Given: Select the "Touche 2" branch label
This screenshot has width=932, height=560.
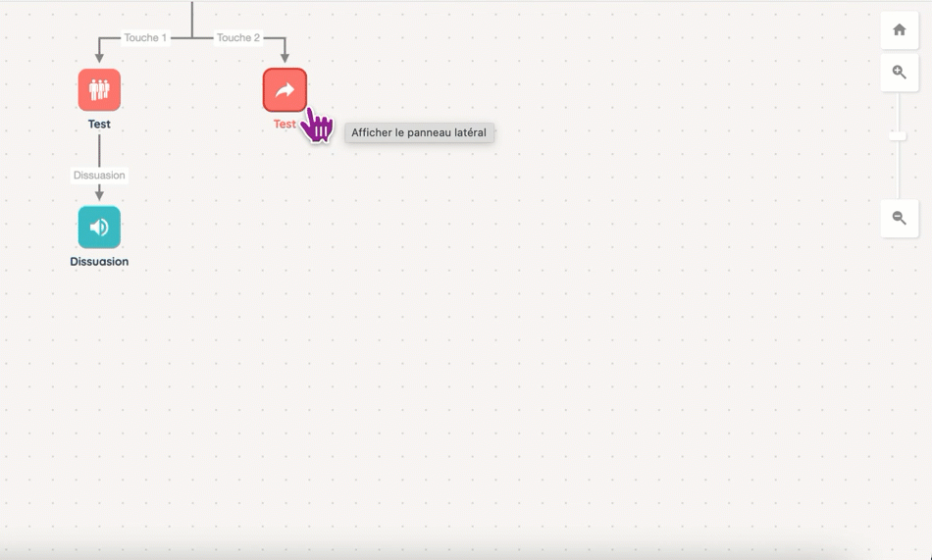Looking at the screenshot, I should pos(238,38).
